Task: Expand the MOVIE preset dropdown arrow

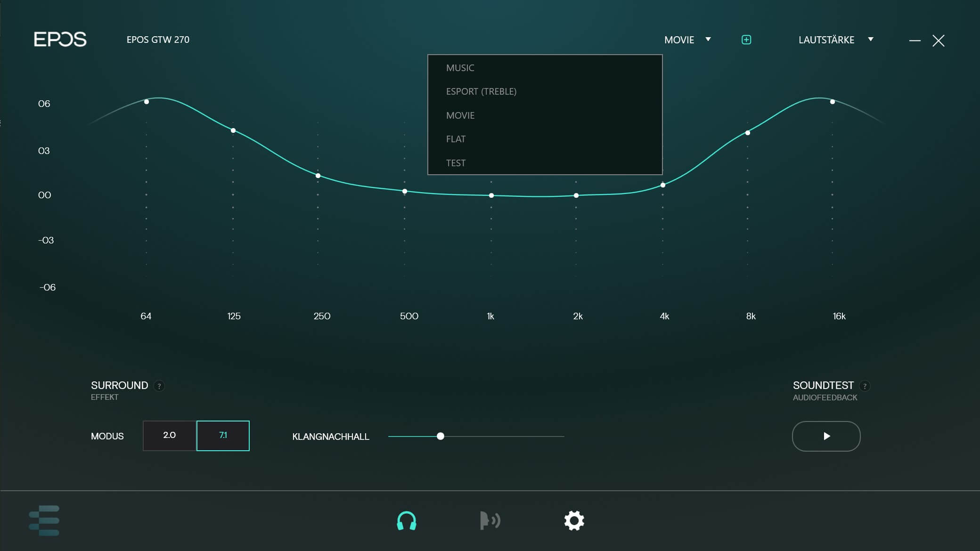Action: click(708, 40)
